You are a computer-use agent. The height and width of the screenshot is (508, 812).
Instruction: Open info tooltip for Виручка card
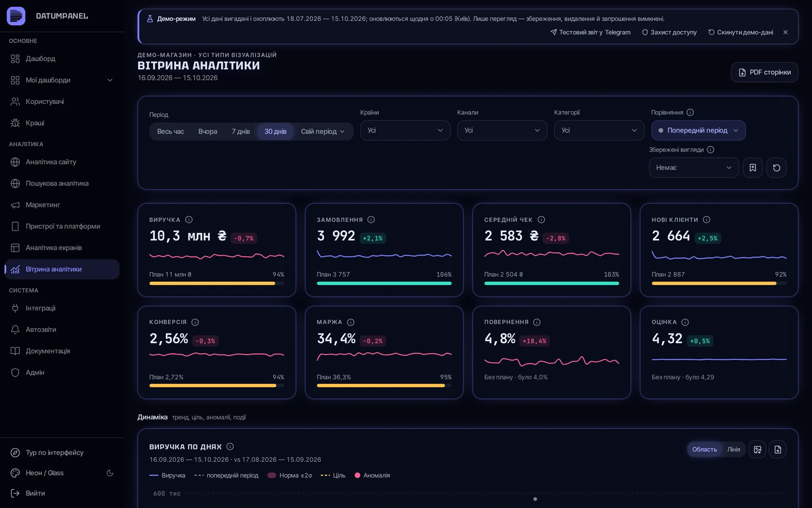click(189, 220)
